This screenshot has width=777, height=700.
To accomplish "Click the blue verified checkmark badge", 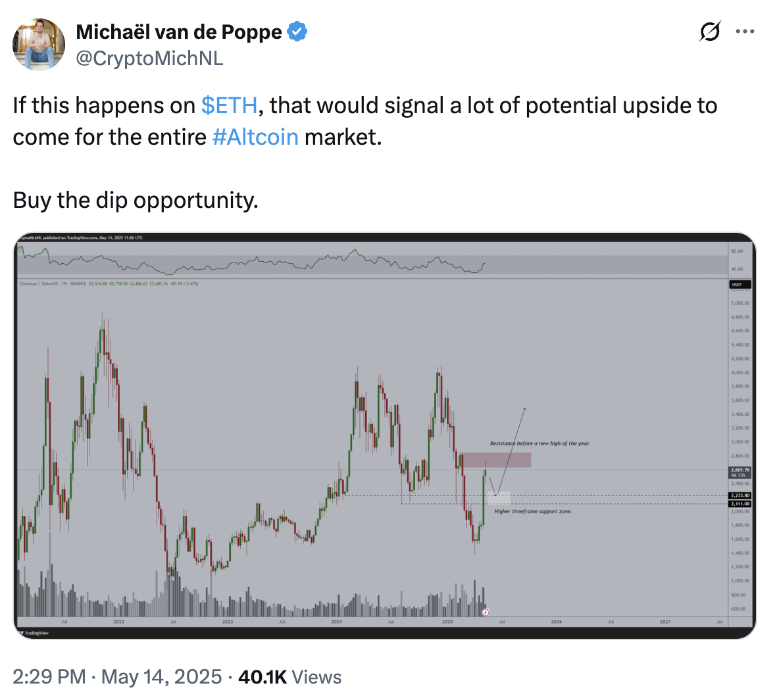I will pyautogui.click(x=297, y=32).
